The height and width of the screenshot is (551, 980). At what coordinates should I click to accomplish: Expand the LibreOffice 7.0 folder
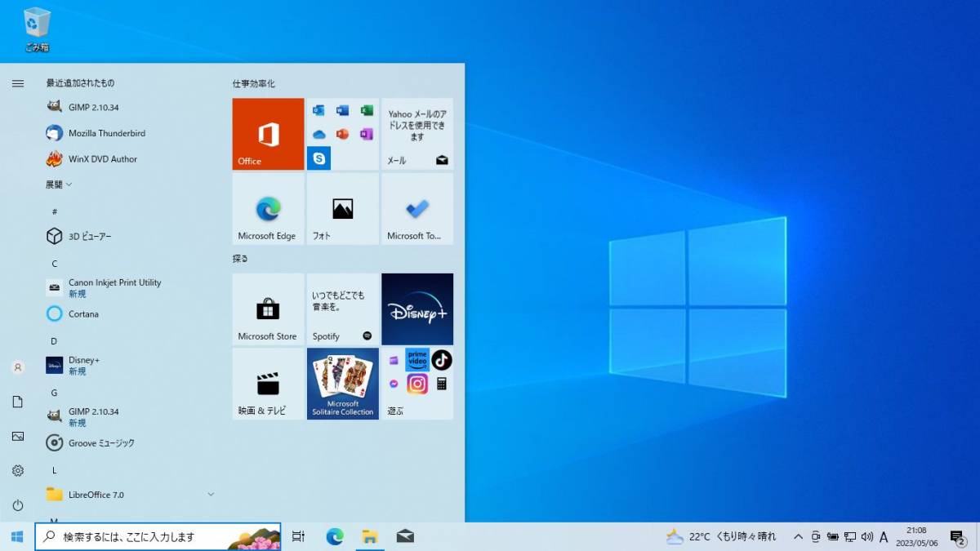pyautogui.click(x=131, y=494)
